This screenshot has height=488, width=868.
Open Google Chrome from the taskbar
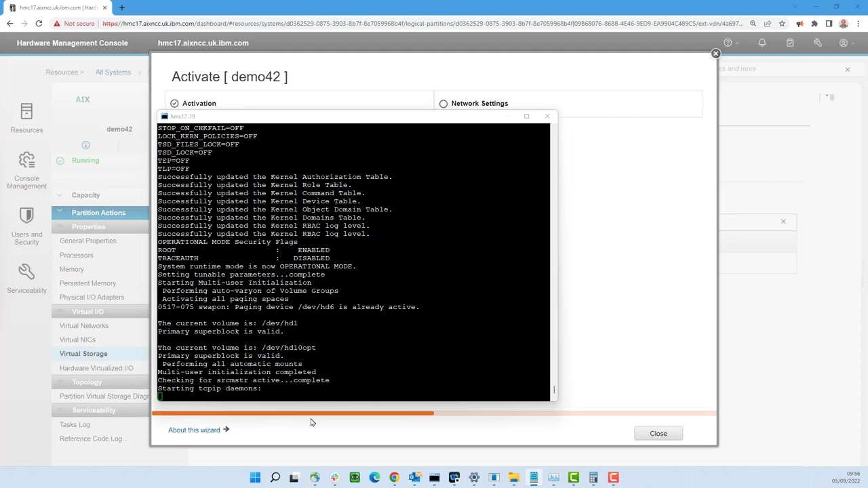click(x=394, y=478)
